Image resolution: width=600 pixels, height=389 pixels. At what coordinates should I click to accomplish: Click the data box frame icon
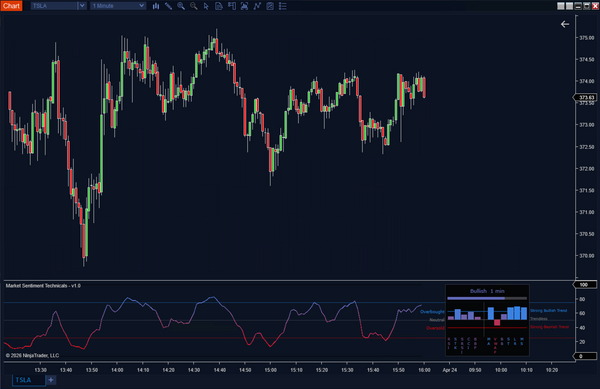(x=245, y=6)
